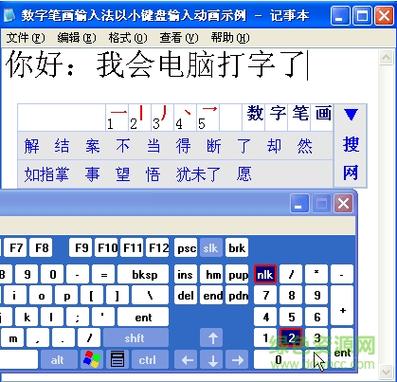The height and width of the screenshot is (382, 397).
Task: Toggle the shft key on on-screen keyboard
Action: (135, 338)
